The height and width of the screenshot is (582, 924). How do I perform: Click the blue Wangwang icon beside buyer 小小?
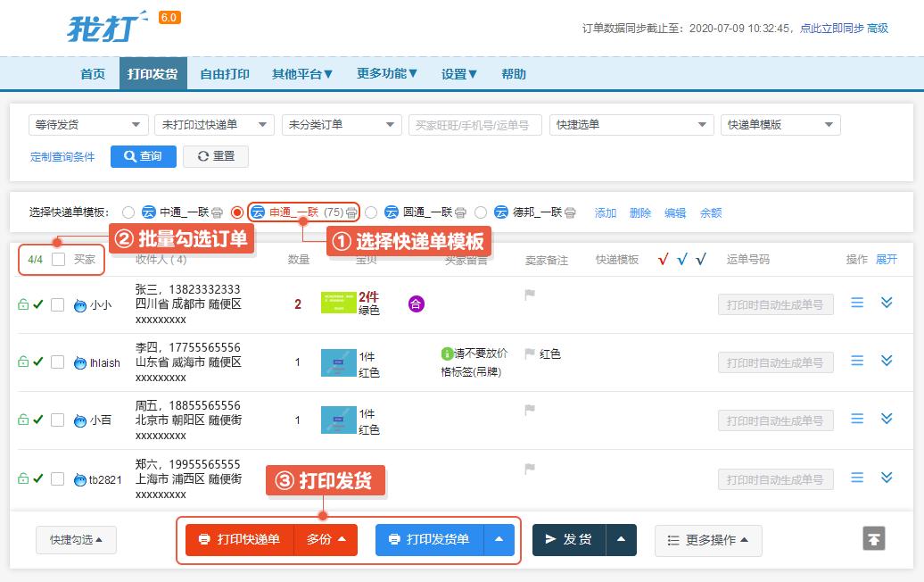(x=80, y=303)
